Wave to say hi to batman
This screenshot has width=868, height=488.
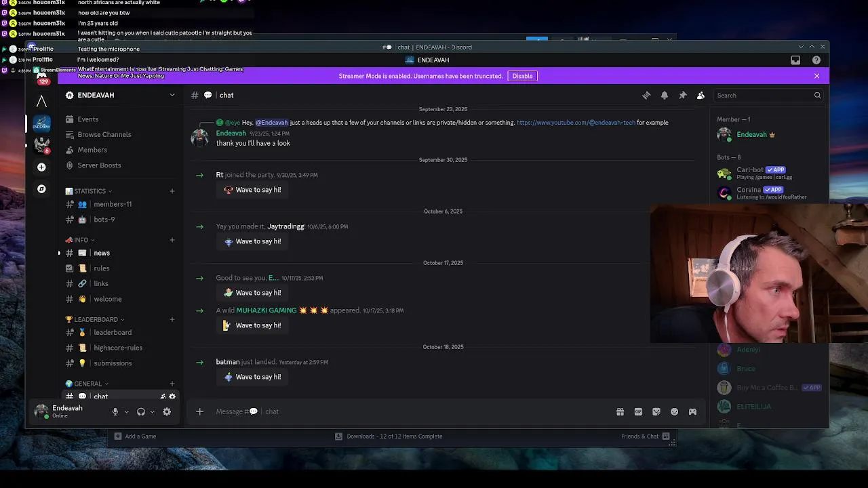point(252,377)
